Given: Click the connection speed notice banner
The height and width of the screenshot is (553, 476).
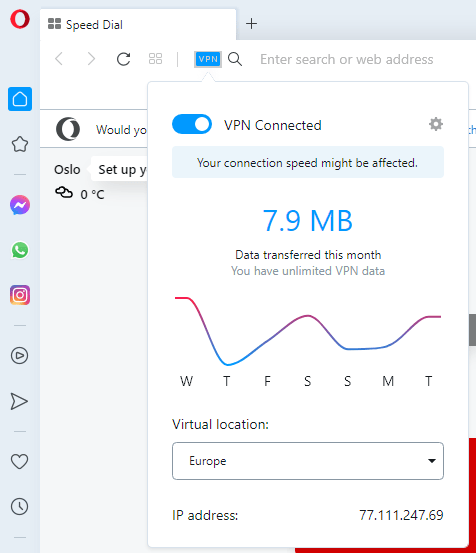Looking at the screenshot, I should (x=308, y=162).
